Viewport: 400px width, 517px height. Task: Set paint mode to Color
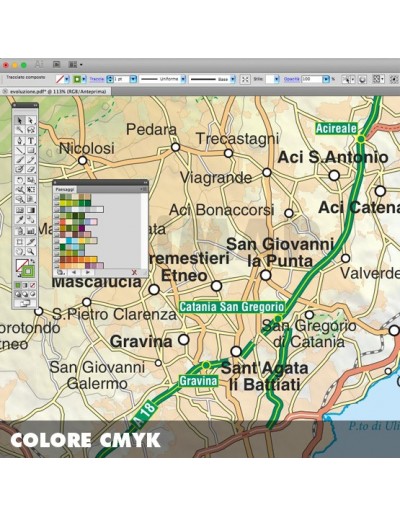click(x=18, y=285)
